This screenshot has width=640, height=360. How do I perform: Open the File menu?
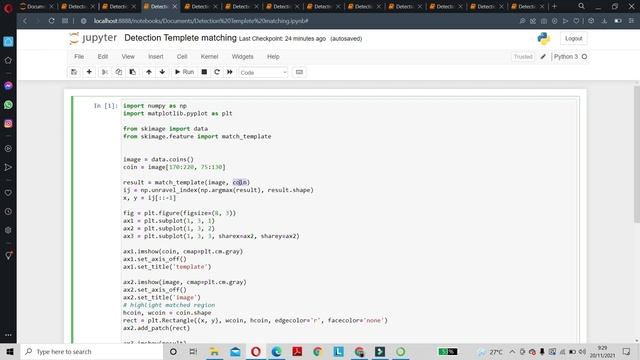79,57
